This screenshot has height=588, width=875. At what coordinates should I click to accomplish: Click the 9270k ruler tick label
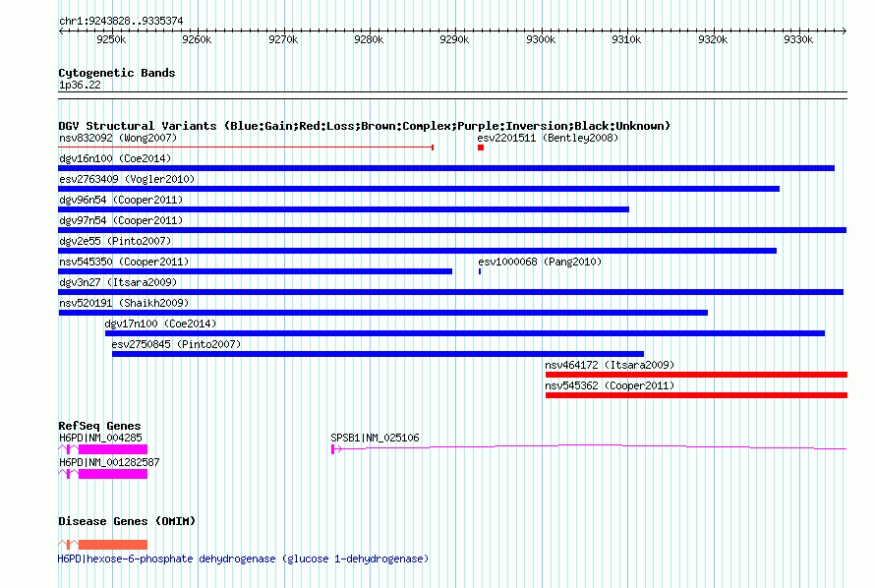pyautogui.click(x=283, y=39)
